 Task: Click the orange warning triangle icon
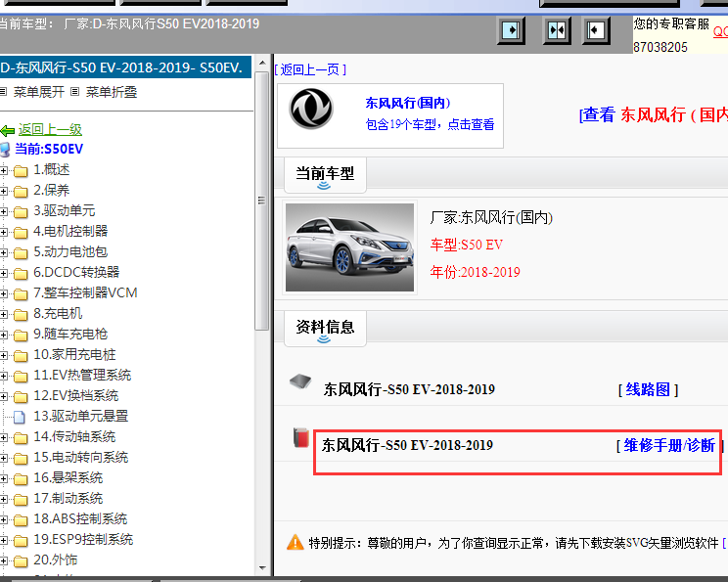pyautogui.click(x=296, y=542)
